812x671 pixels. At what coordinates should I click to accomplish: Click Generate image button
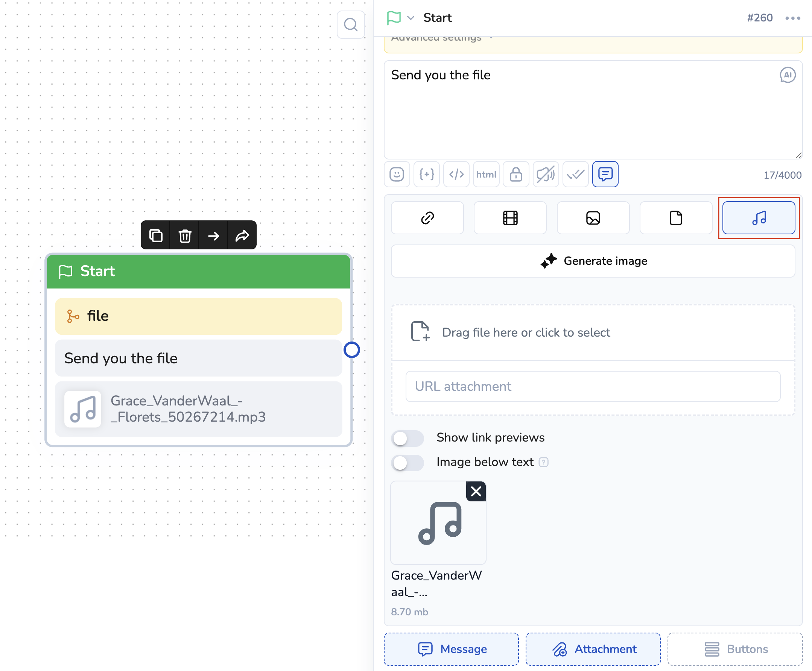[593, 261]
